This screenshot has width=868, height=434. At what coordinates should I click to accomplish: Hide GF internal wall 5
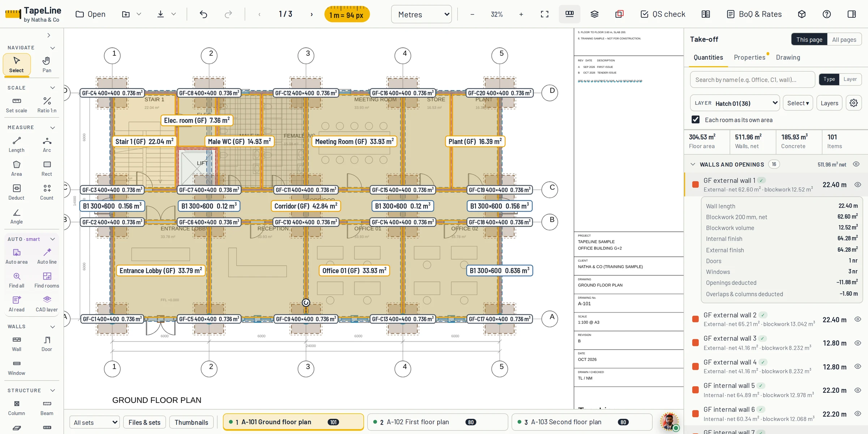pyautogui.click(x=858, y=390)
